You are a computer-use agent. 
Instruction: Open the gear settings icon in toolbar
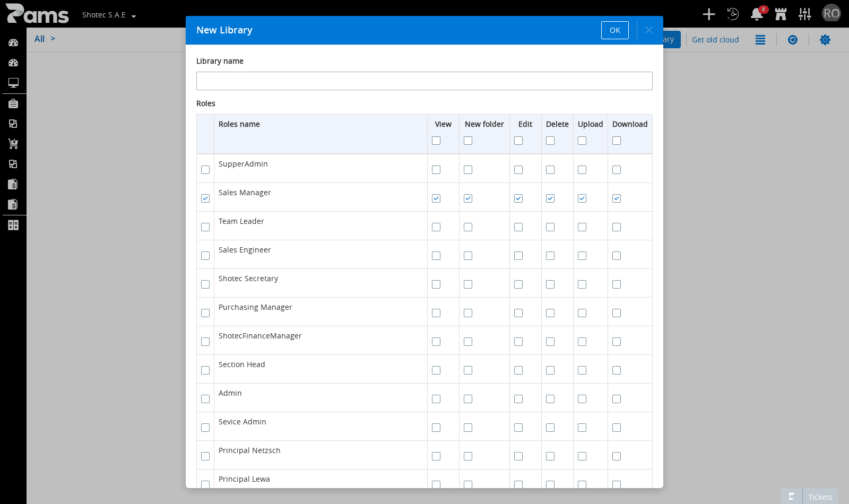(825, 40)
